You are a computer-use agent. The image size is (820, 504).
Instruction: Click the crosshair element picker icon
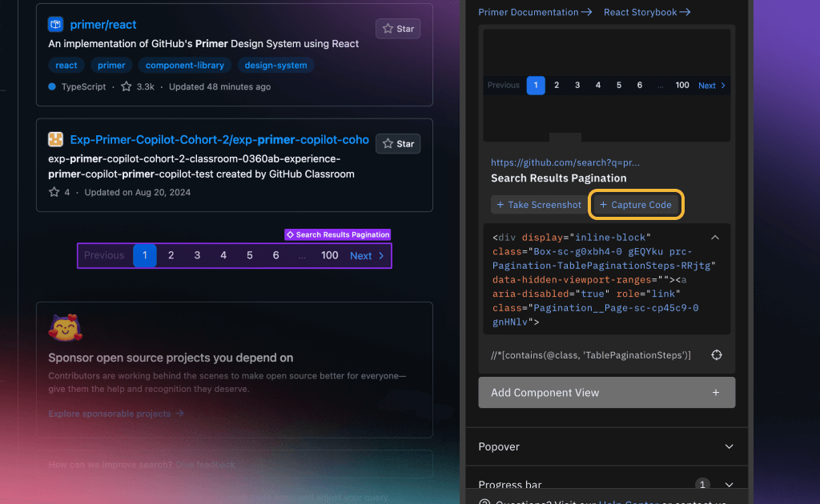tap(717, 355)
